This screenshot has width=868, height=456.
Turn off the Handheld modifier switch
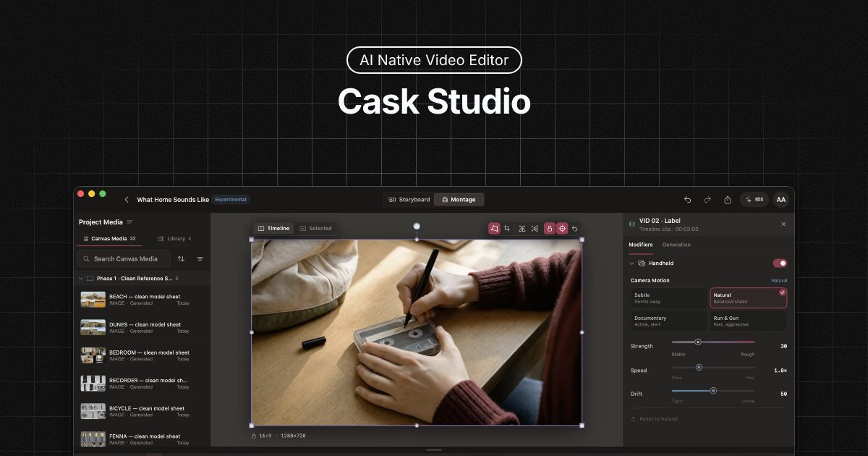pos(780,263)
